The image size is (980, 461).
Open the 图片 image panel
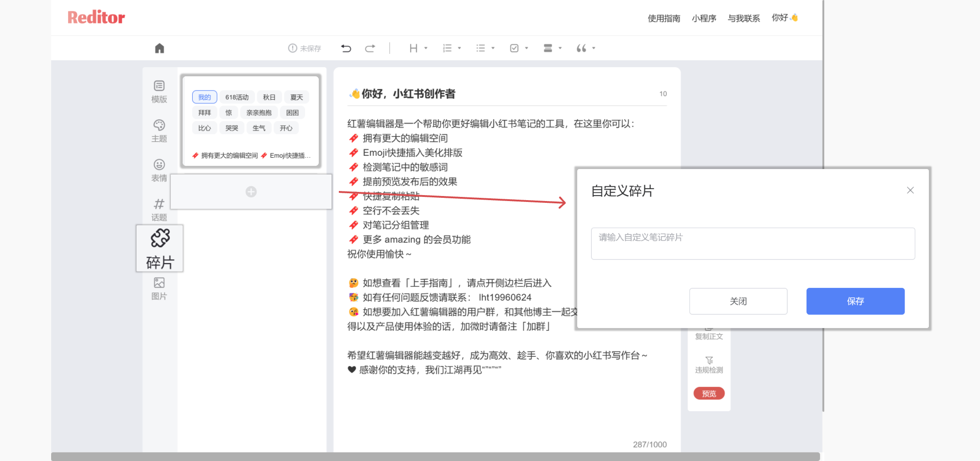[x=159, y=289]
